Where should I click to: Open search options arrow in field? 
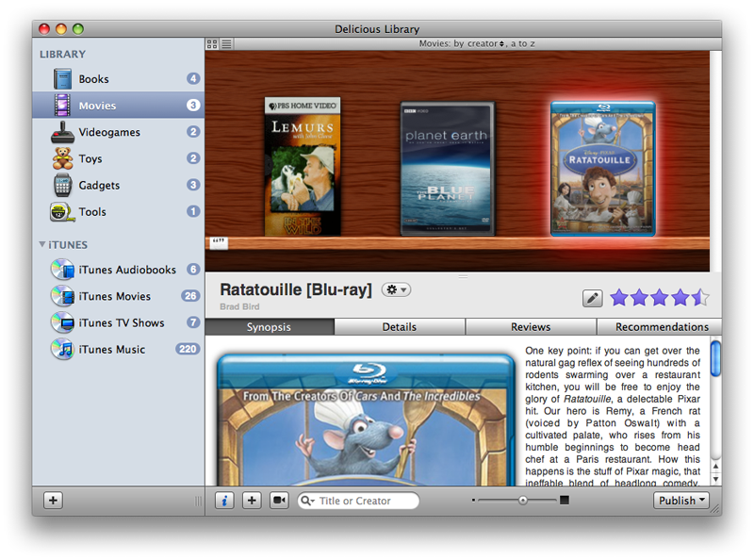(313, 502)
